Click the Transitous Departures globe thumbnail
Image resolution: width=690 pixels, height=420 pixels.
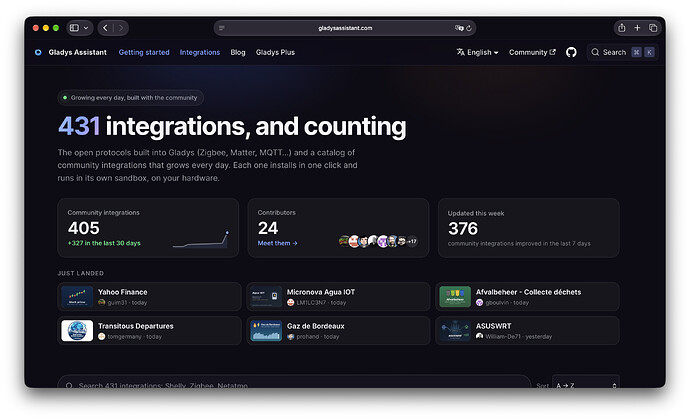tap(77, 331)
